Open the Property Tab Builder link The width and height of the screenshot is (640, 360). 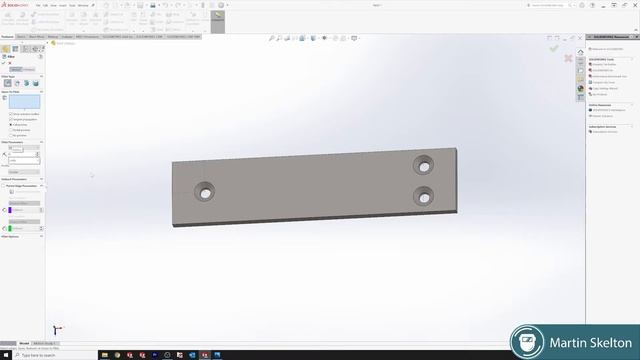click(604, 64)
